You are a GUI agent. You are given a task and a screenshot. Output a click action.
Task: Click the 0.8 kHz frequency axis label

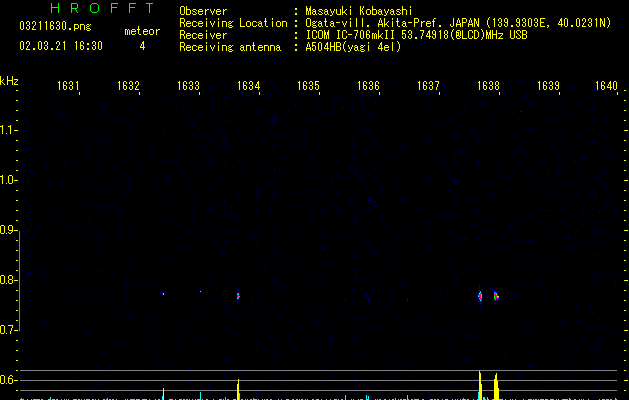tap(8, 280)
